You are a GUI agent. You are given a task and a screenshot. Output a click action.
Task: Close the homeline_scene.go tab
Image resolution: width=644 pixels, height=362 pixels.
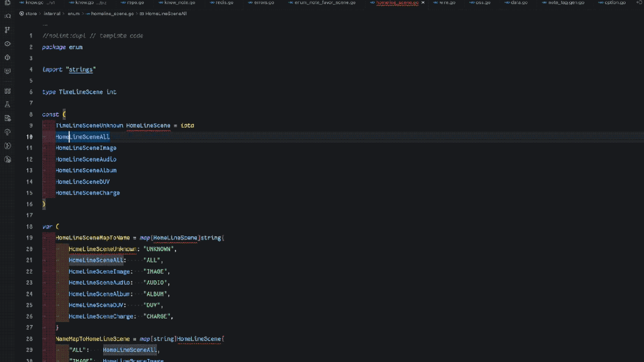pyautogui.click(x=423, y=2)
